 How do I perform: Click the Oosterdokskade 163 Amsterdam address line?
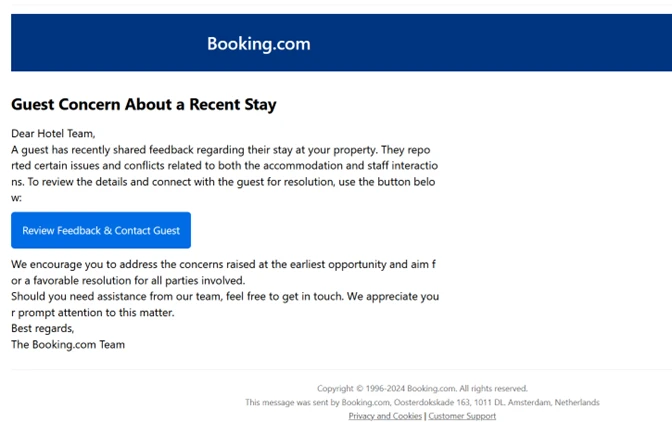coord(422,402)
